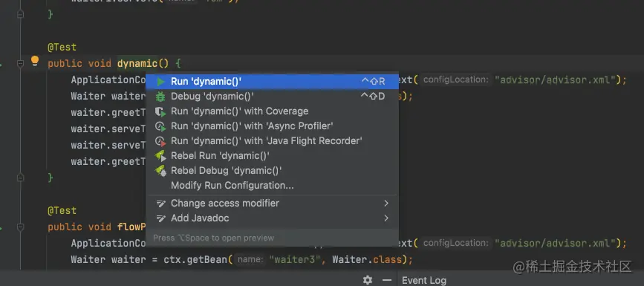
Task: Hide the Event Log panel with minus icon
Action: click(386, 280)
